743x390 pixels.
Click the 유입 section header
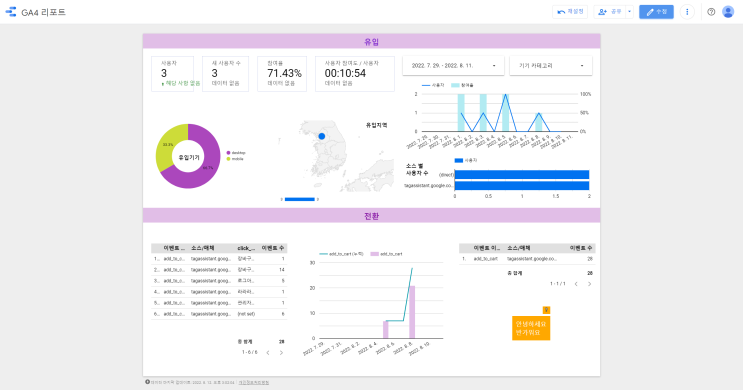click(372, 42)
